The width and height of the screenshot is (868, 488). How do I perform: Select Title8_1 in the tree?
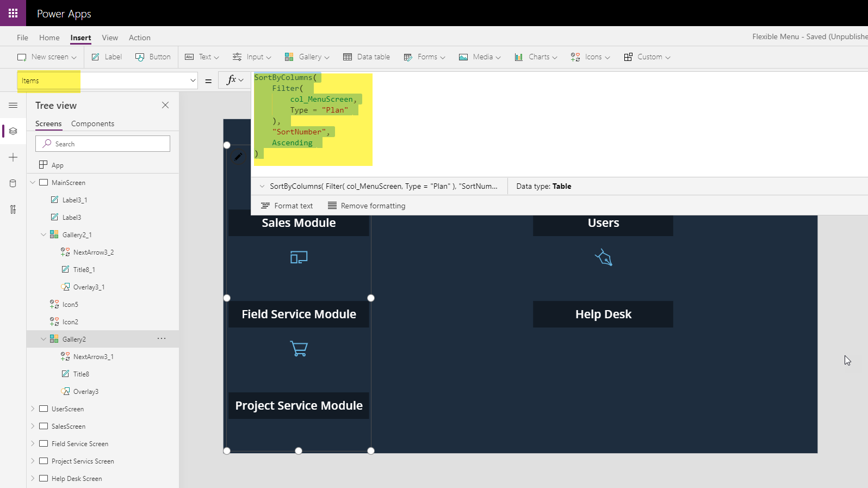tap(84, 269)
